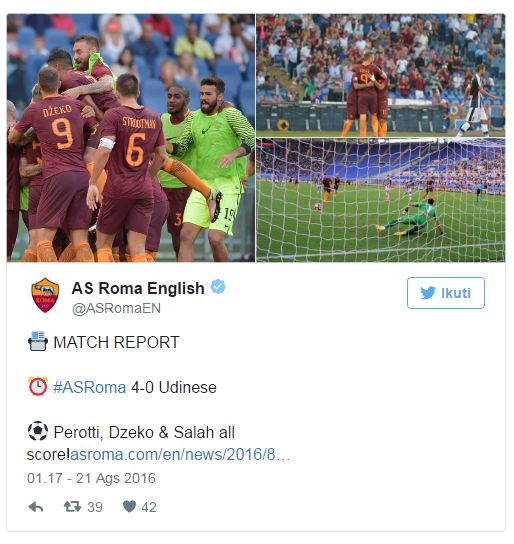Click the reply arrow icon
Screen dimensions: 514x544
(36, 507)
